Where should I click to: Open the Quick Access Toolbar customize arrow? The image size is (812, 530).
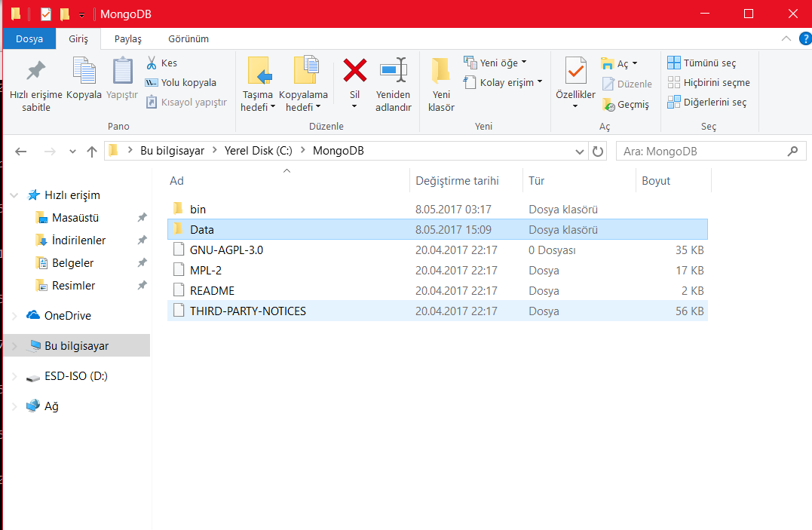82,15
